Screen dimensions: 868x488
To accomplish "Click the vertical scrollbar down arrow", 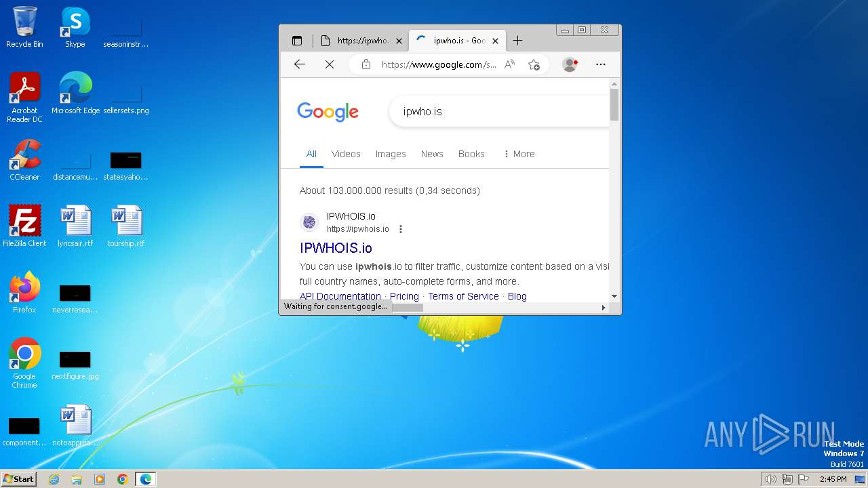I will 614,296.
